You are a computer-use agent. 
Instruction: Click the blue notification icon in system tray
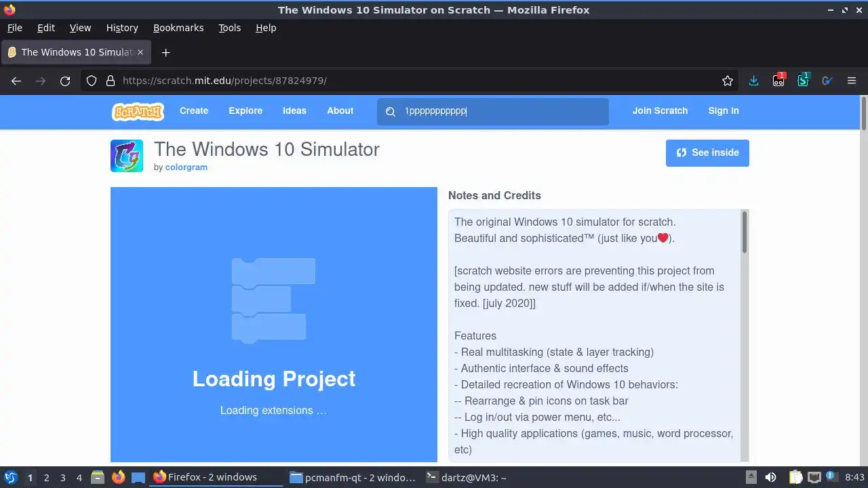pyautogui.click(x=831, y=476)
